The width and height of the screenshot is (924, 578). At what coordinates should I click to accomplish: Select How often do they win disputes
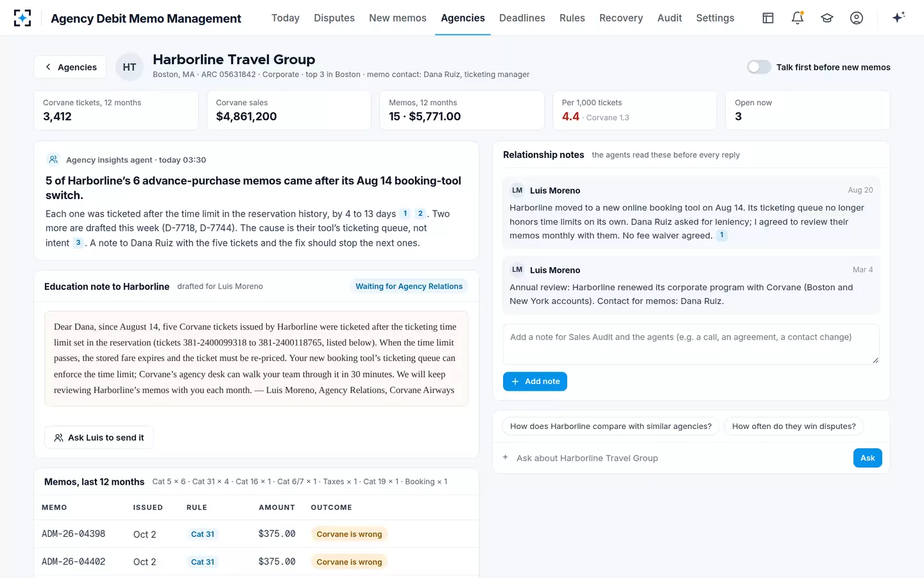coord(794,426)
